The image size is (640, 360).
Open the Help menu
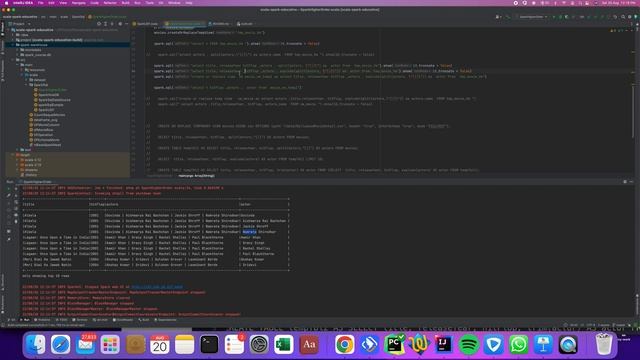click(189, 3)
